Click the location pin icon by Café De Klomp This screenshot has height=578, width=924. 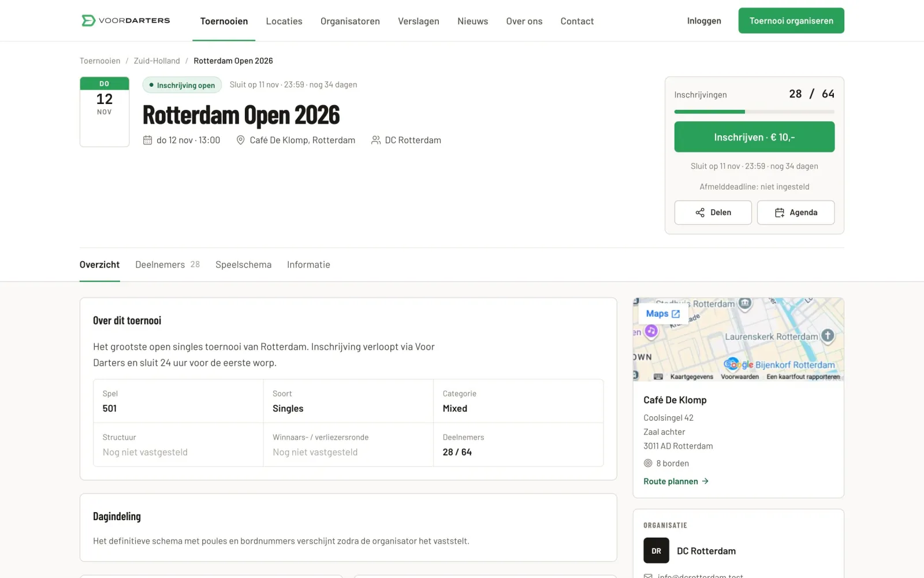[x=241, y=140]
